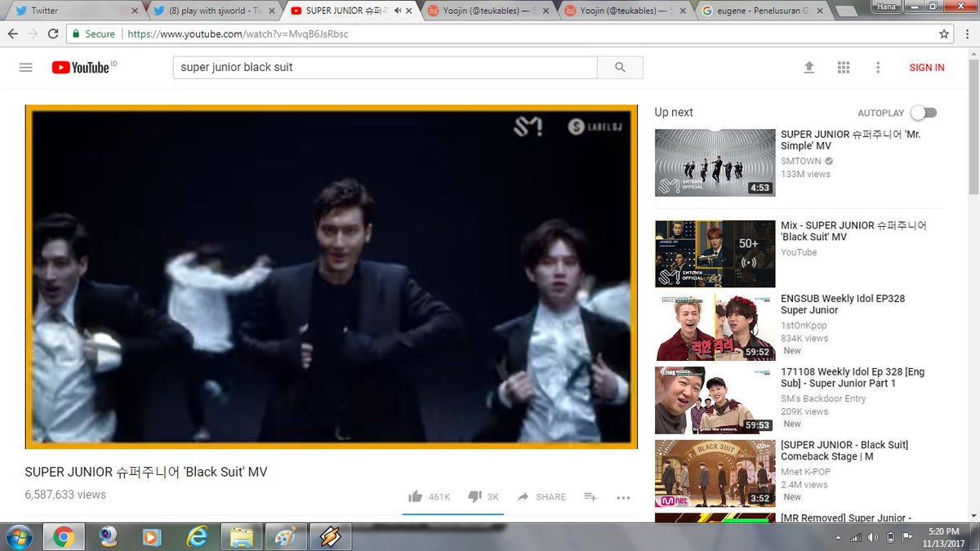
Task: Open the Windows Start button
Action: point(18,536)
